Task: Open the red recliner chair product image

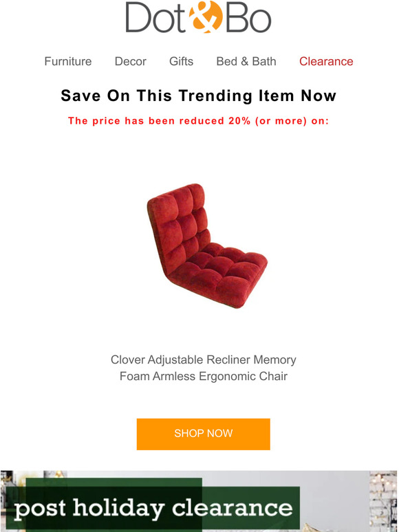Action: [207, 245]
